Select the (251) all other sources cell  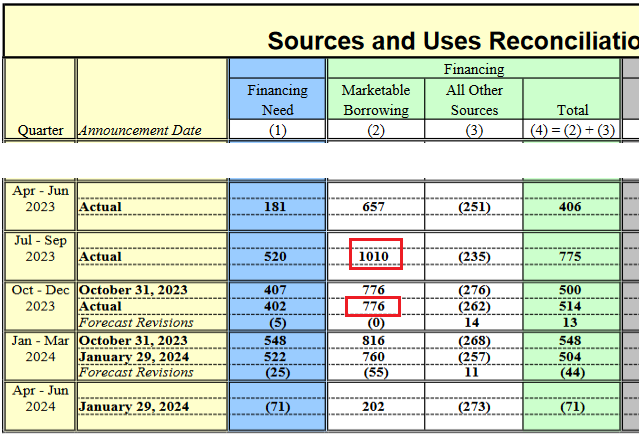474,207
